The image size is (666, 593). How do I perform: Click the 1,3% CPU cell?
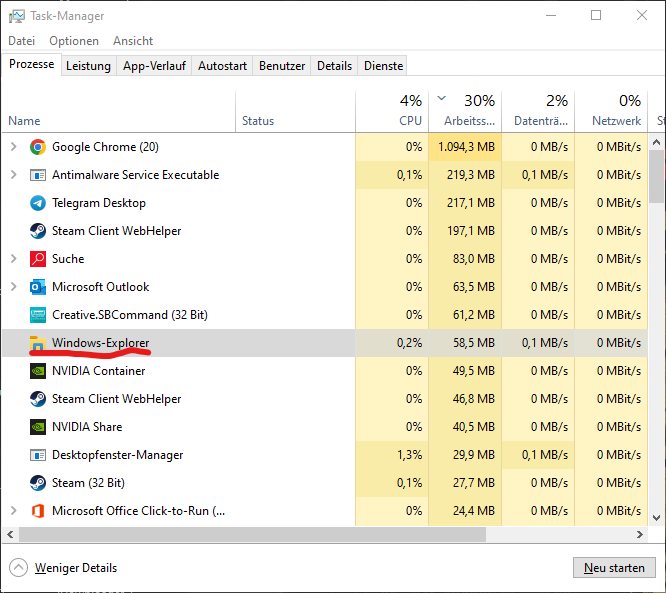pos(392,455)
